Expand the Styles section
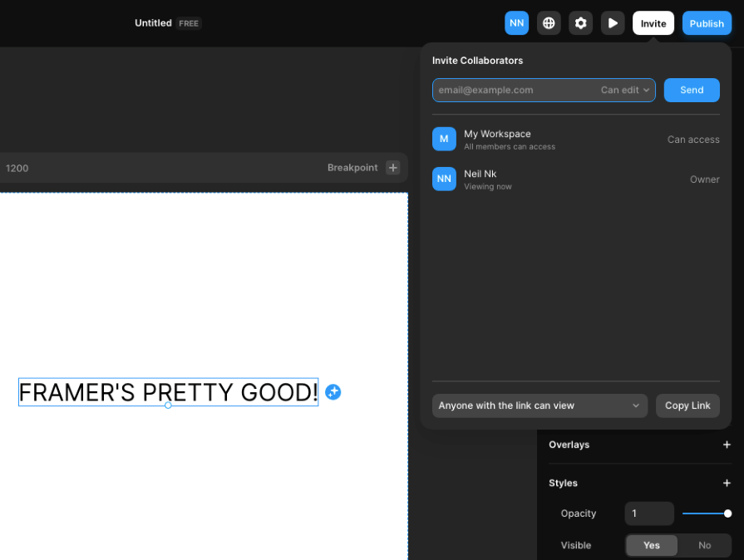The width and height of the screenshot is (744, 560). click(726, 483)
